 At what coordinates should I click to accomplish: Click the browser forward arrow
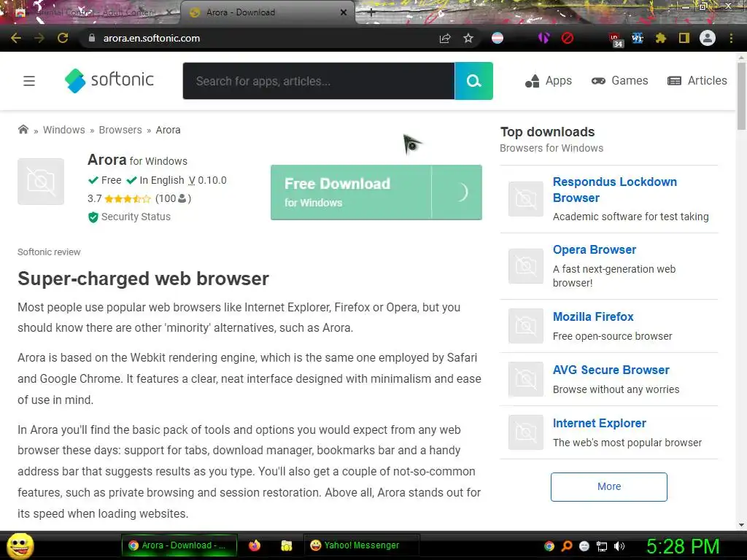[x=39, y=38]
